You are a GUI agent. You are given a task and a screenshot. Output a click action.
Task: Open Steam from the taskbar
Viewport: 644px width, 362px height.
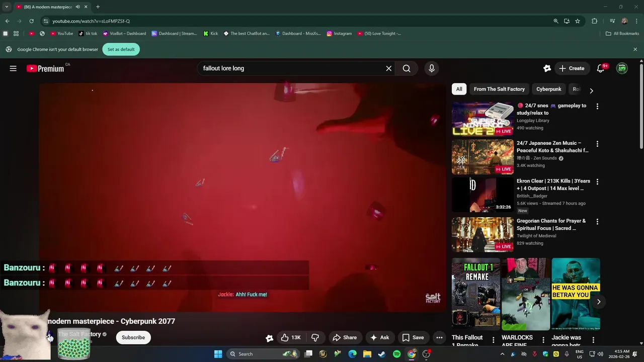click(x=382, y=354)
